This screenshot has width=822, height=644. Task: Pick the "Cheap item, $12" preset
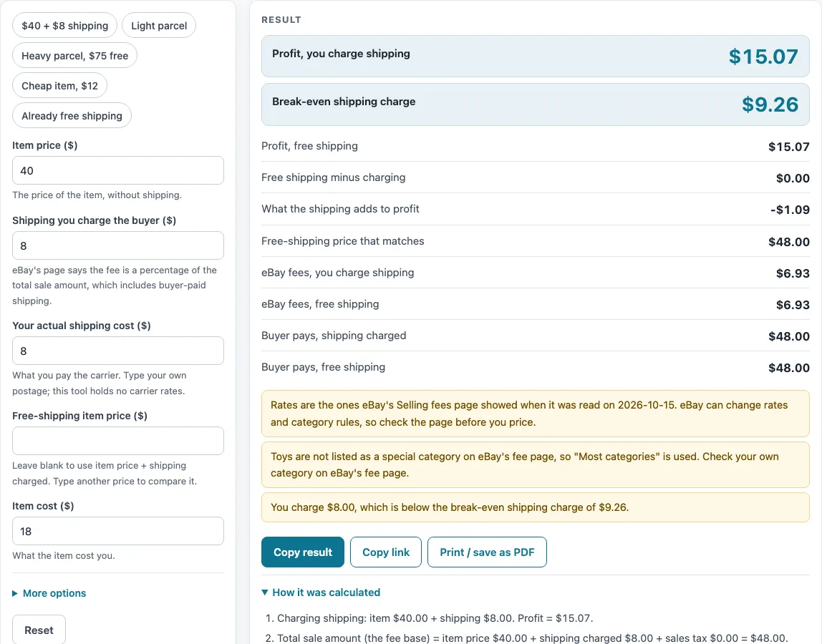pyautogui.click(x=59, y=86)
